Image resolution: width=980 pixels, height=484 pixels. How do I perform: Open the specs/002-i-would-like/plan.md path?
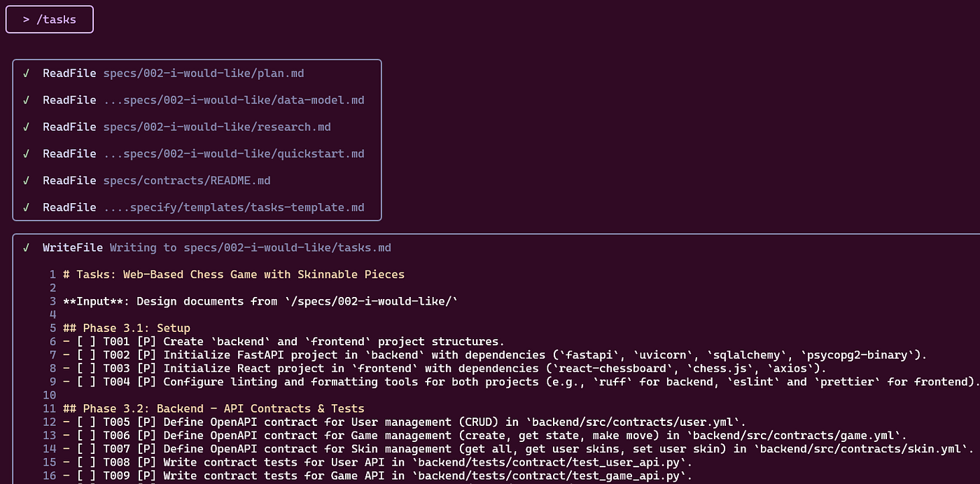tap(204, 74)
